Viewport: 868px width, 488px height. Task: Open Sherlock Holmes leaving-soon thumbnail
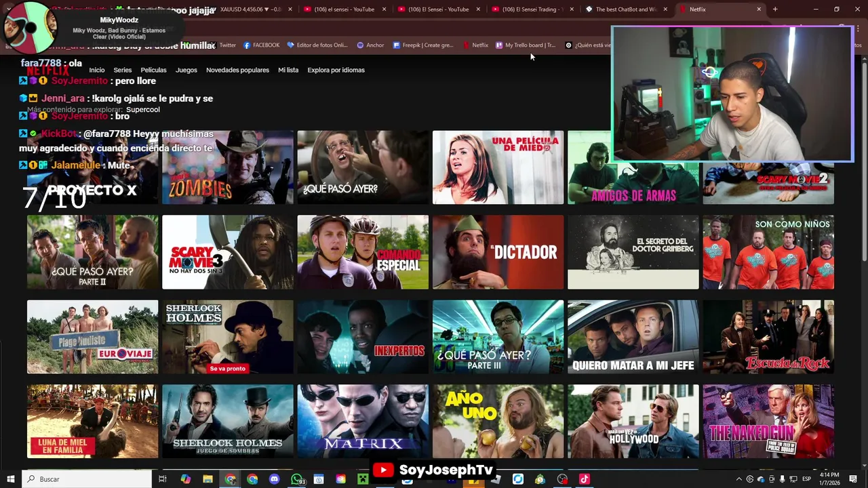[x=227, y=337]
